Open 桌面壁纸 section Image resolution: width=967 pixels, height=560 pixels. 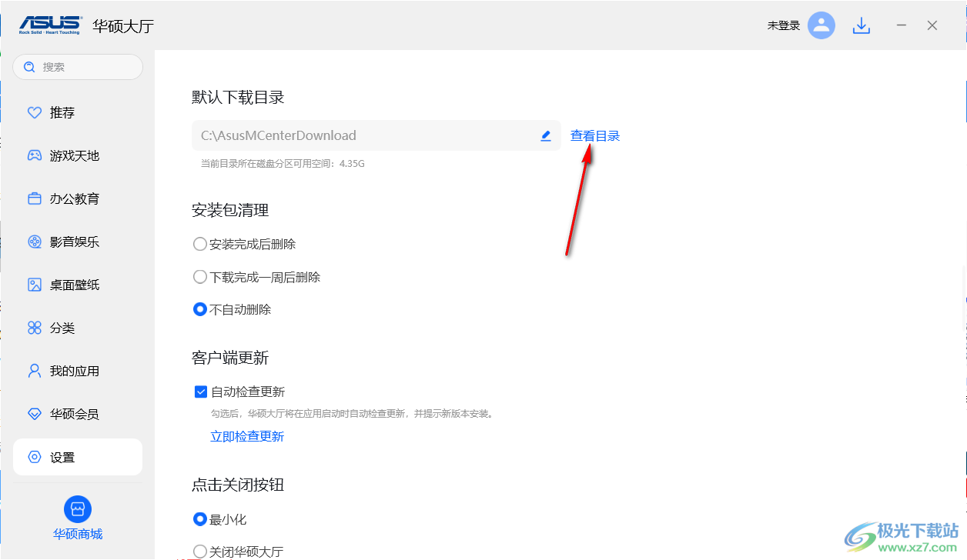click(x=78, y=285)
